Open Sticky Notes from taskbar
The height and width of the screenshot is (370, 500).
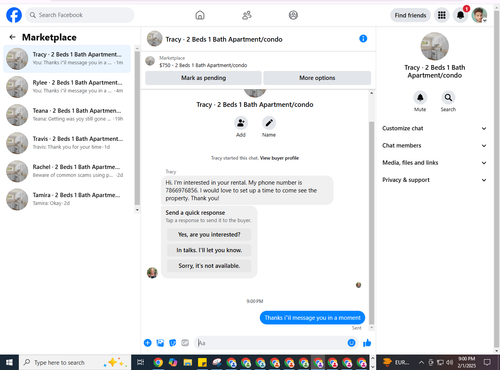coord(202,362)
